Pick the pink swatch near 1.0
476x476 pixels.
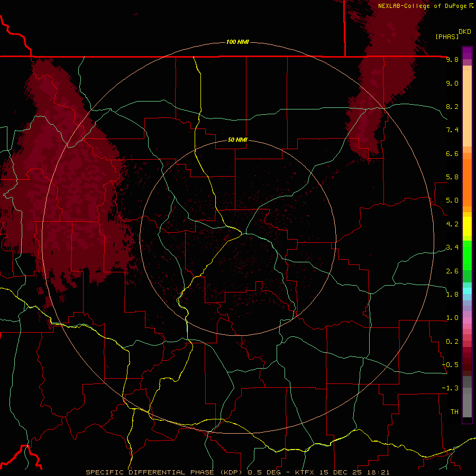467,321
